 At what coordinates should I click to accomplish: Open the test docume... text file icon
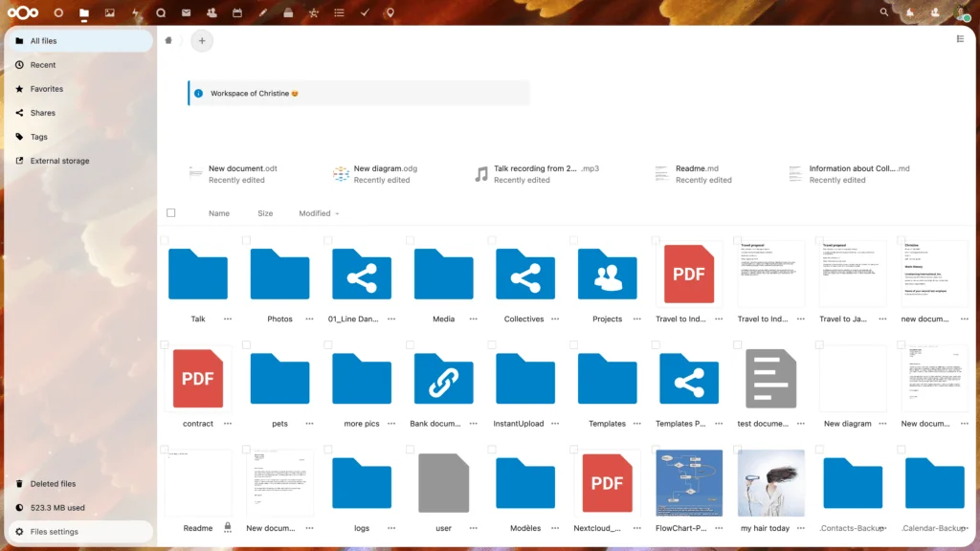tap(770, 379)
